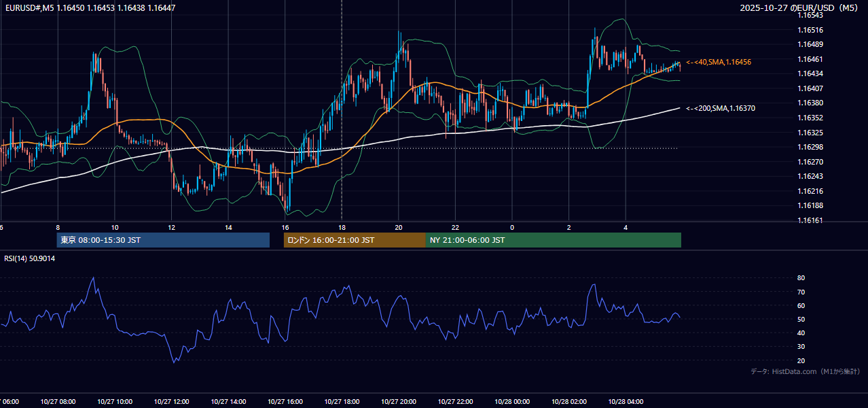Click RSI scale level 80
The image size is (868, 408).
(801, 278)
